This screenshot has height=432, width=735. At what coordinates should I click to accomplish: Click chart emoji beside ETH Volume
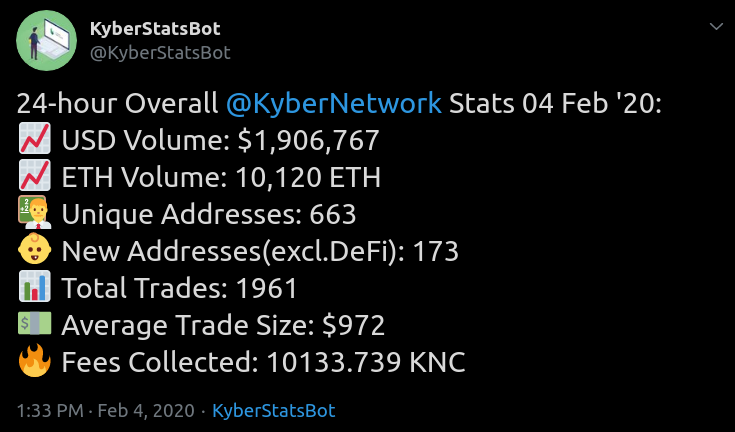35,176
